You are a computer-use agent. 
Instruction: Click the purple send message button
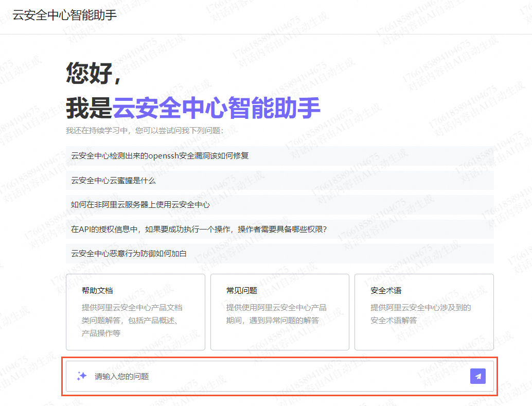477,376
